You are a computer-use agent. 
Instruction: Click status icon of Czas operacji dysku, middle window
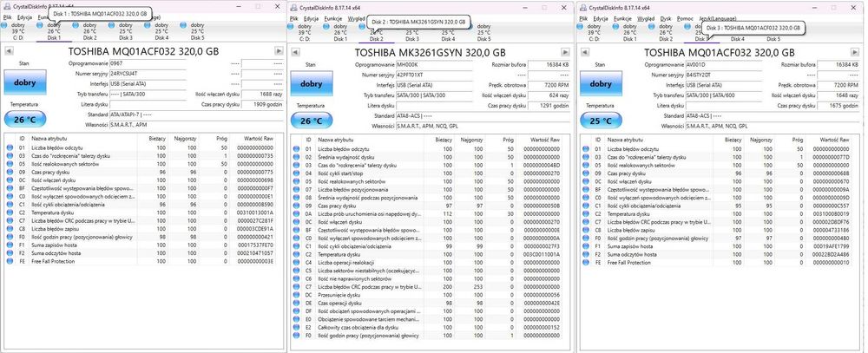point(296,304)
